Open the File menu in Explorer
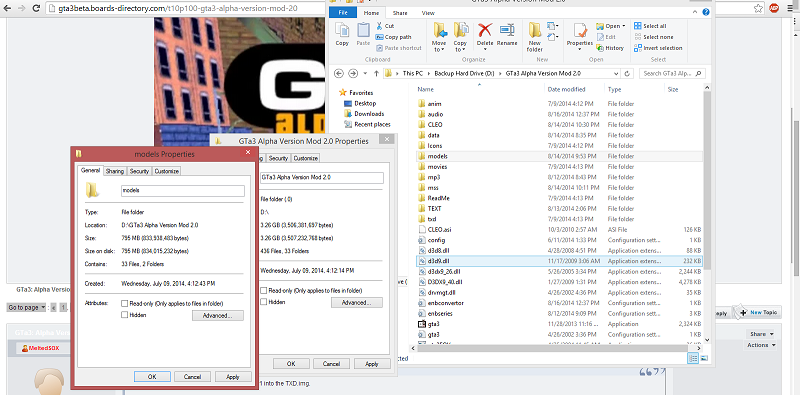The height and width of the screenshot is (395, 800). [x=344, y=13]
